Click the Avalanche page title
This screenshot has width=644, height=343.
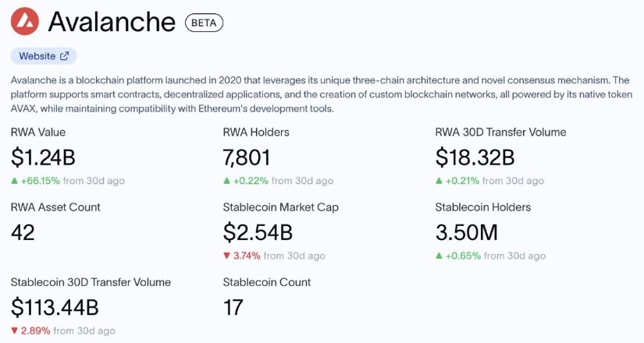click(x=112, y=22)
